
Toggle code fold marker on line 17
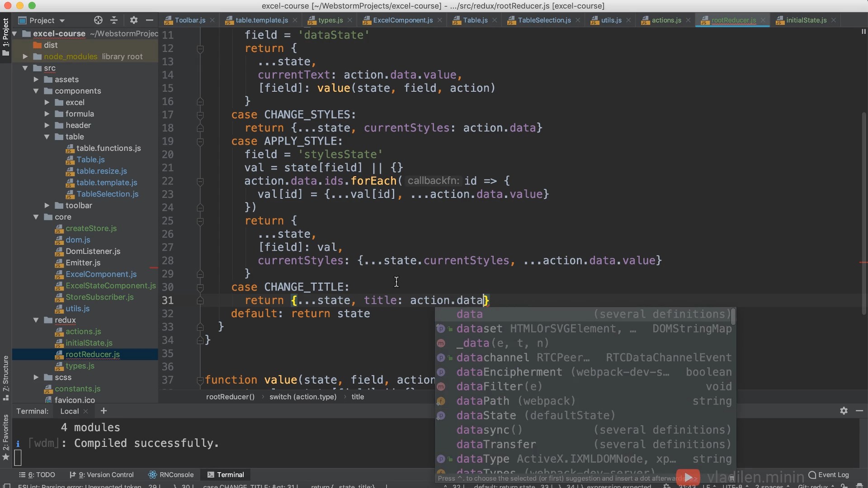click(200, 115)
